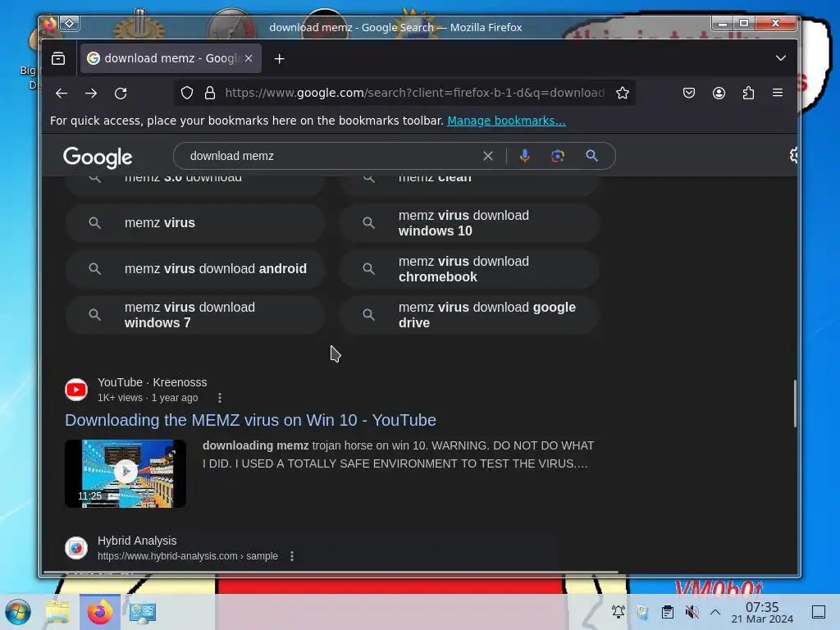The image size is (840, 630).
Task: Open Google quick settings gear
Action: (x=793, y=155)
